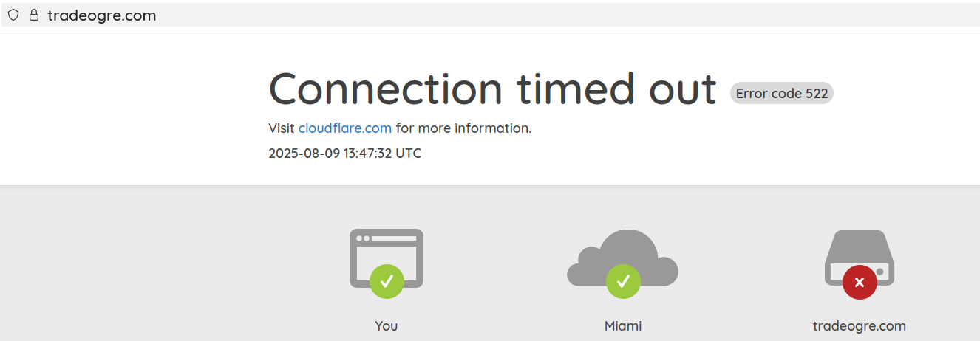Screen dimensions: 980x341
Task: Click the tradeogre.com host label below server
Action: pyautogui.click(x=860, y=325)
